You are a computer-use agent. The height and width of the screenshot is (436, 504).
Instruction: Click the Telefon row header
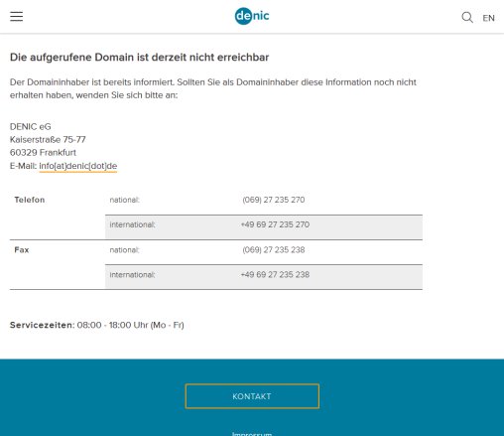(30, 200)
